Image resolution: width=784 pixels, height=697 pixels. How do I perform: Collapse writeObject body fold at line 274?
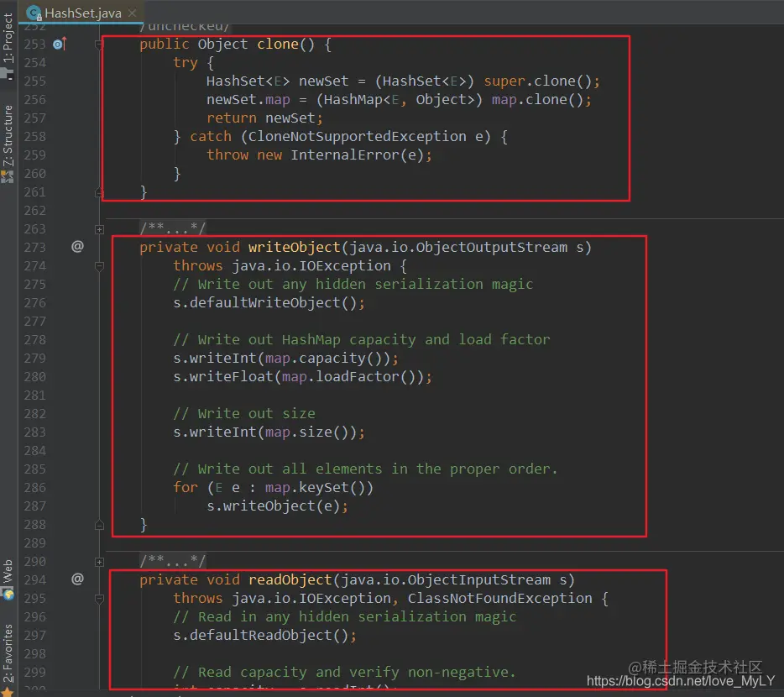coord(99,266)
